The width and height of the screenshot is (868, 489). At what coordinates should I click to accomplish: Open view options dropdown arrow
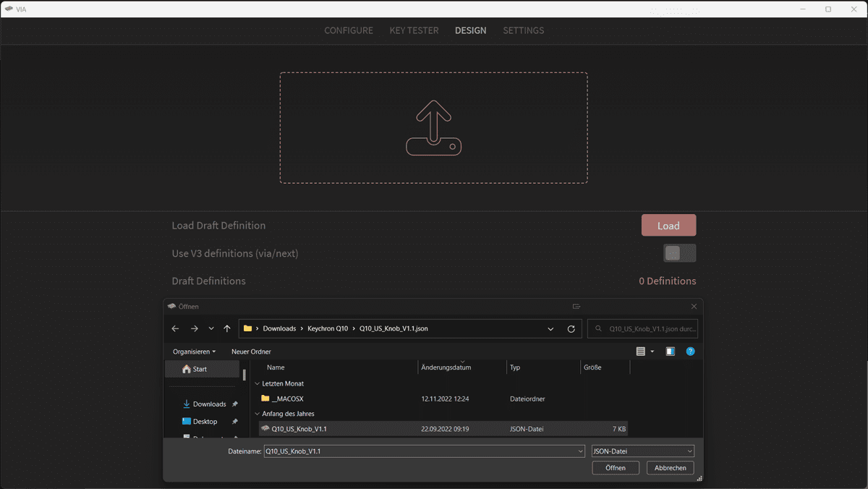click(x=652, y=352)
